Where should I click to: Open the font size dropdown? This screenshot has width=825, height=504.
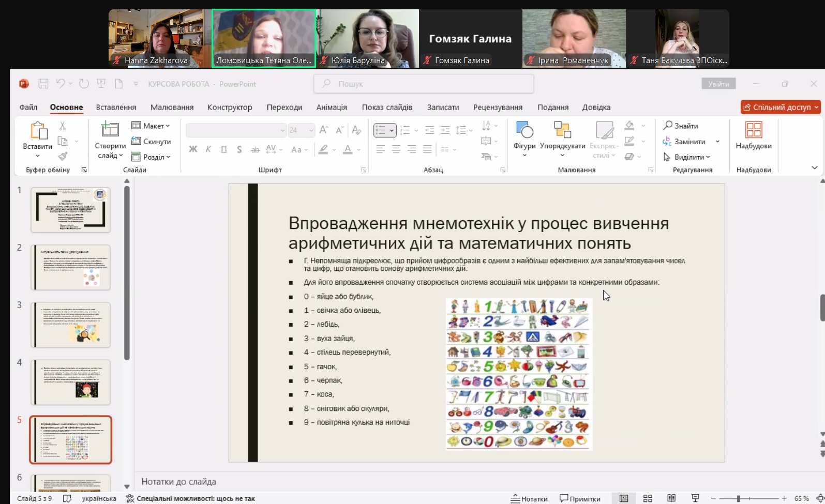coord(311,130)
